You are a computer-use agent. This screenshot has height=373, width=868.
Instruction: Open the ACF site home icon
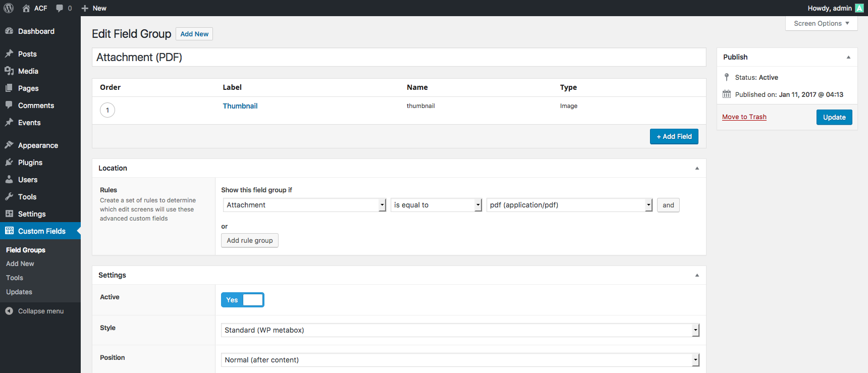pyautogui.click(x=26, y=8)
